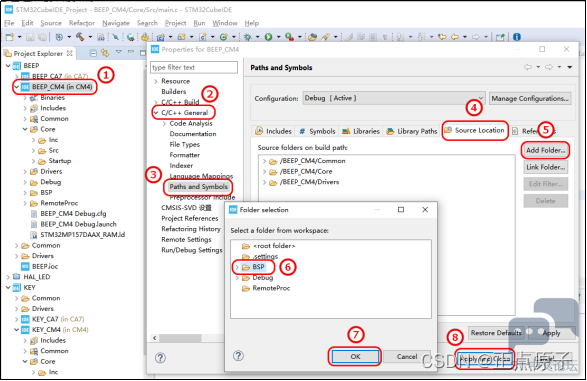587x381 pixels.
Task: Click Cancel in Folder selection dialog
Action: [x=407, y=356]
